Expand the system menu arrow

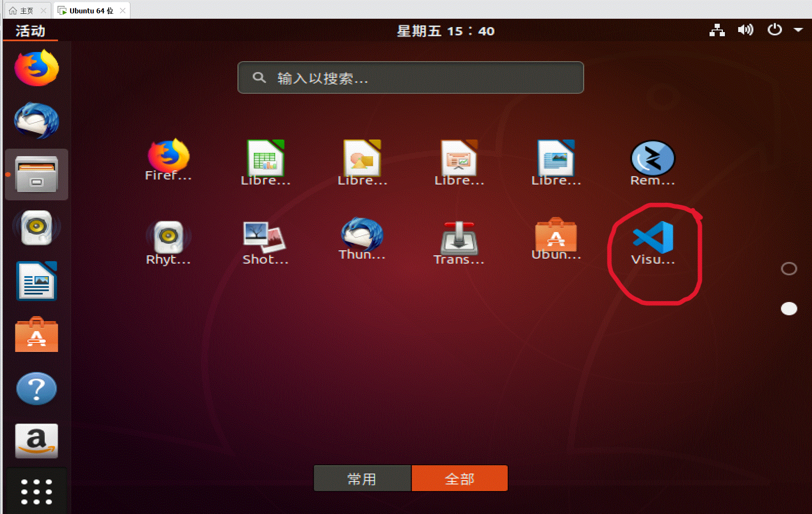(x=798, y=30)
